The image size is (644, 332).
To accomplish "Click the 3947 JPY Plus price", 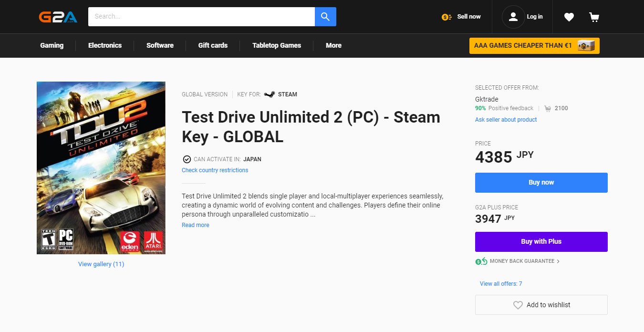I will [x=495, y=219].
